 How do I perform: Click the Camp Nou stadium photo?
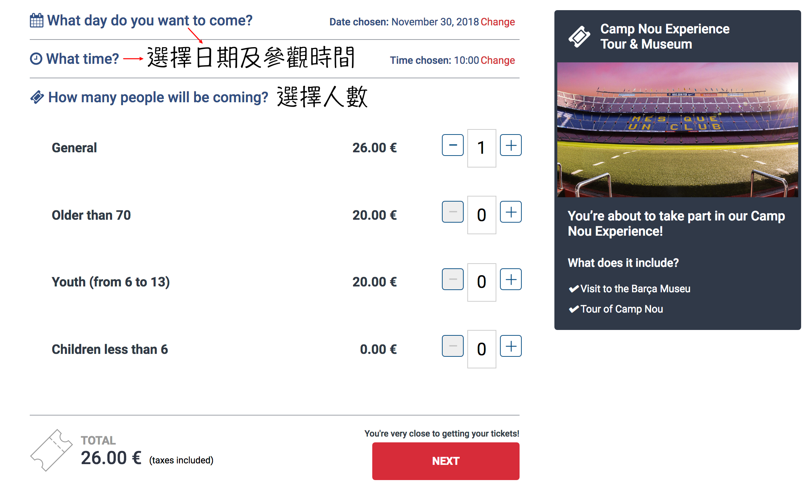tap(677, 130)
